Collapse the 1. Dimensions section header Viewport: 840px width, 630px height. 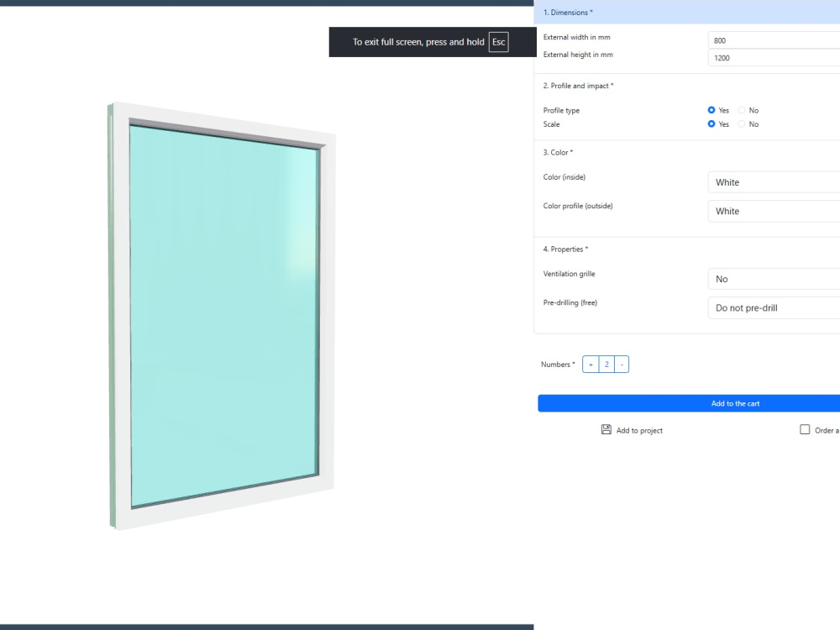[x=687, y=12]
